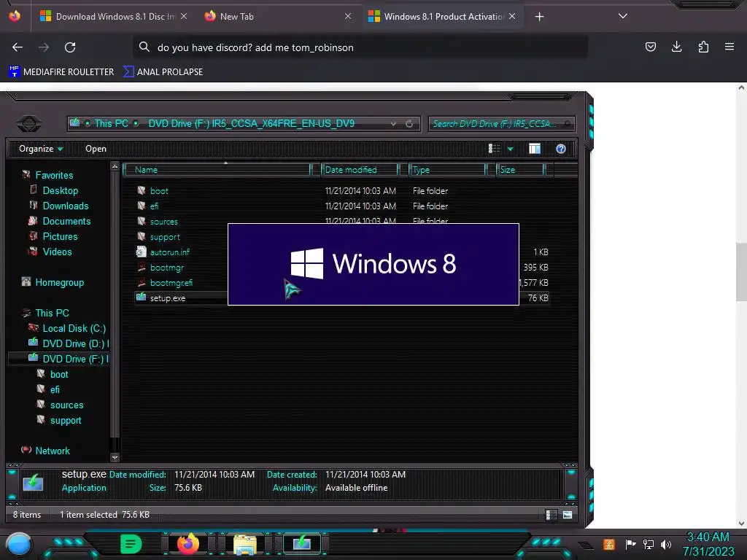Sort by Date modified column header
747x560 pixels.
(x=360, y=170)
